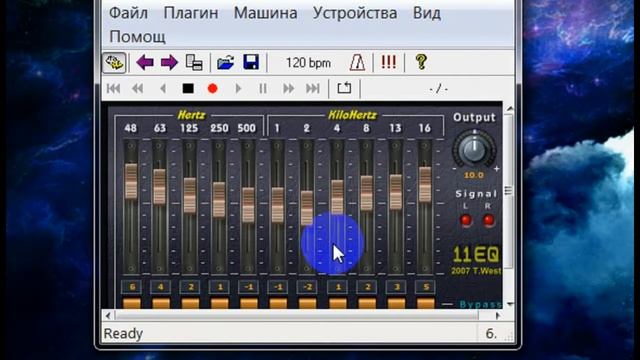This screenshot has width=640, height=360.
Task: Click the 4 kHz band fader
Action: 337,198
